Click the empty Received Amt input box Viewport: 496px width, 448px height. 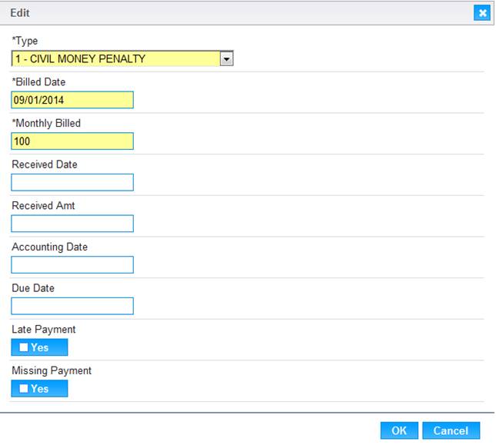pos(72,224)
